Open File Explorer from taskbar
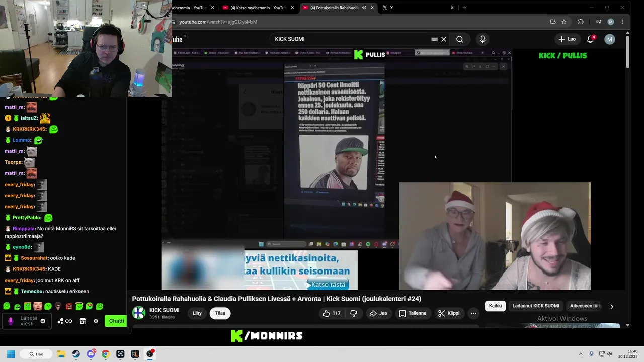The width and height of the screenshot is (644, 362). [x=61, y=354]
